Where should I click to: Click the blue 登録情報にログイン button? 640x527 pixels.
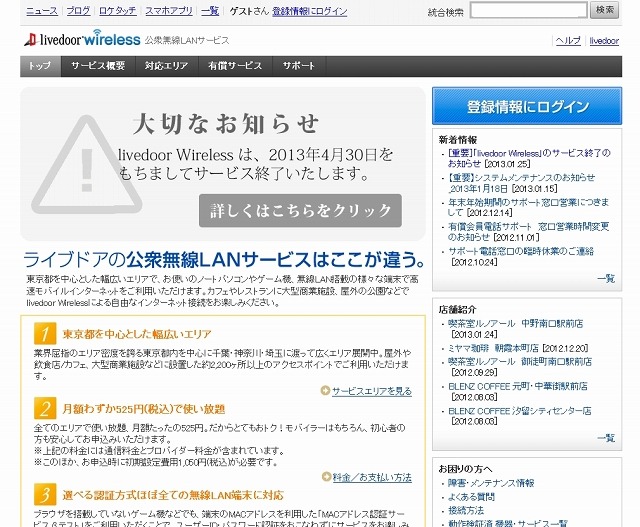click(527, 106)
